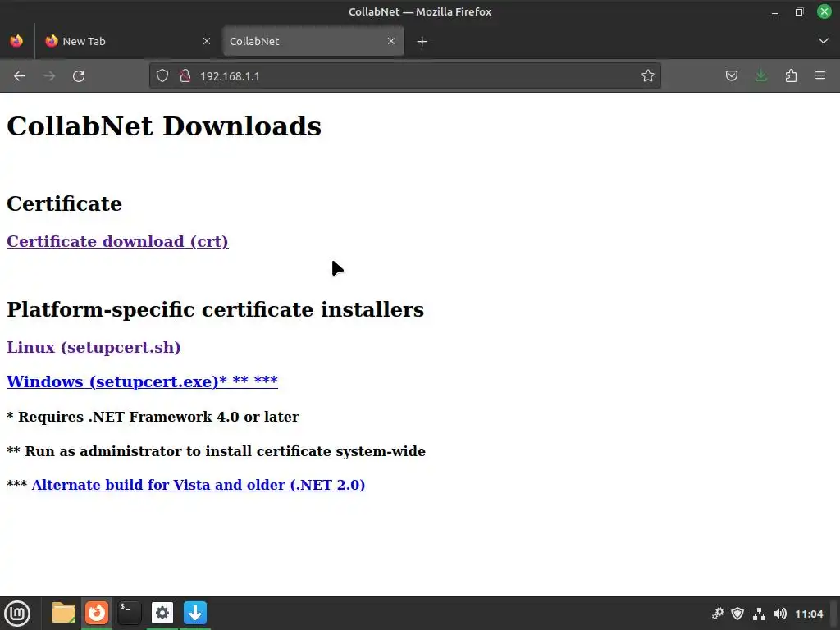Expand the list all tabs chevron
Image resolution: width=840 pixels, height=630 pixels.
pos(824,41)
